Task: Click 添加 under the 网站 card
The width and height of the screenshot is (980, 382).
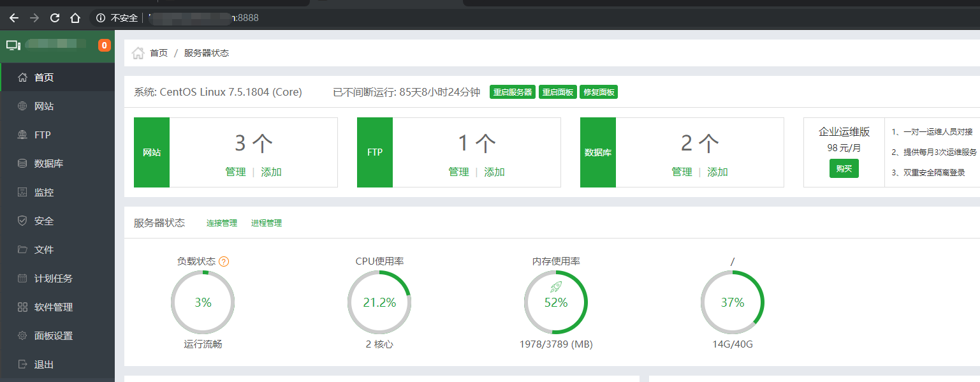Action: [x=271, y=172]
